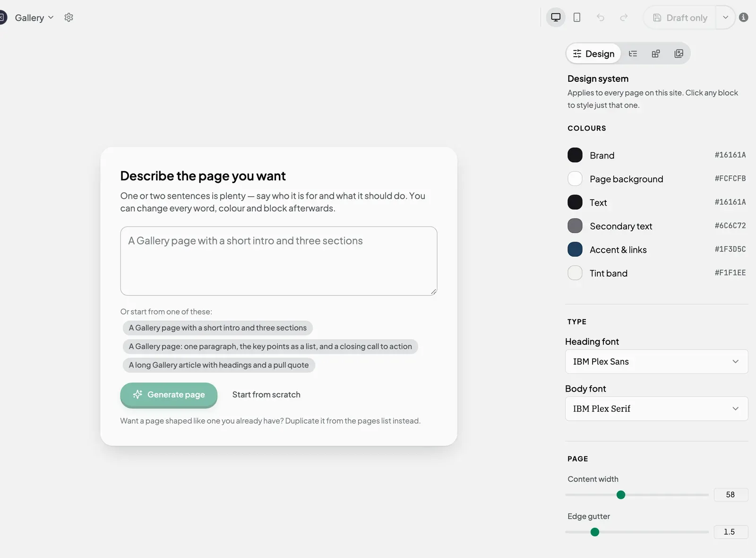Click the app logo at top left
Viewport: 756px width, 558px height.
(x=2, y=17)
